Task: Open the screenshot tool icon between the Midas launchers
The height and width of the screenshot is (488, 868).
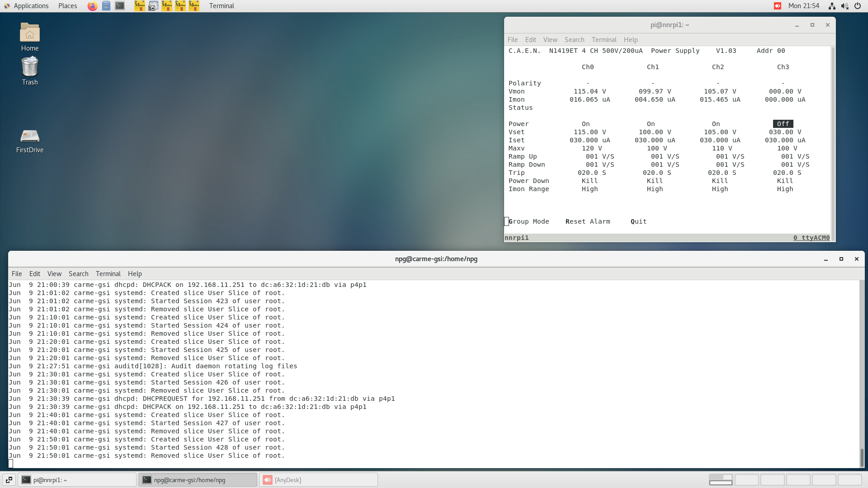Action: [153, 6]
